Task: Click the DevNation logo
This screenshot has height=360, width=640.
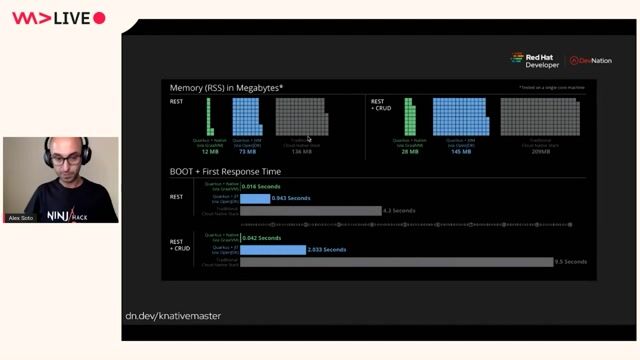Action: click(x=591, y=61)
